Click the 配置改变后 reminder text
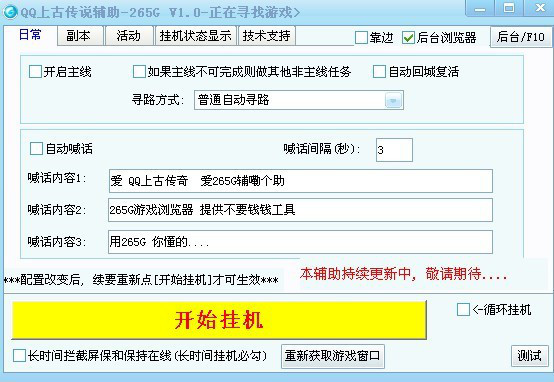The height and width of the screenshot is (382, 554). pyautogui.click(x=141, y=280)
